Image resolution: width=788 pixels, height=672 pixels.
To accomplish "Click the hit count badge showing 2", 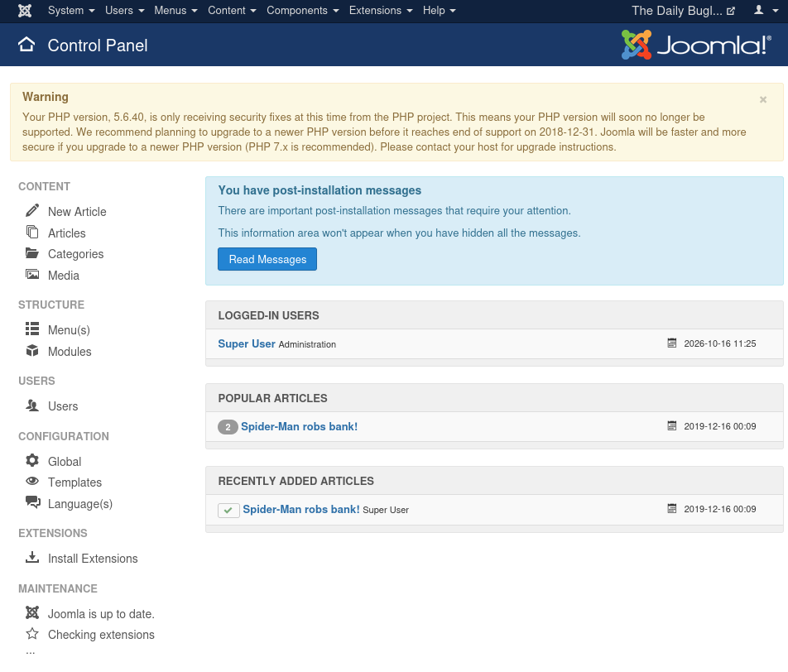I will point(228,427).
